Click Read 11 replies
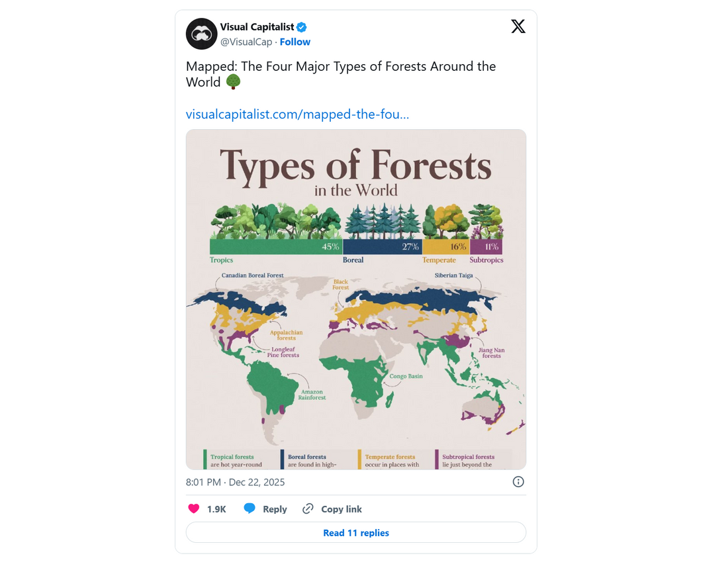Viewport: 728px width, 570px height. coord(356,532)
